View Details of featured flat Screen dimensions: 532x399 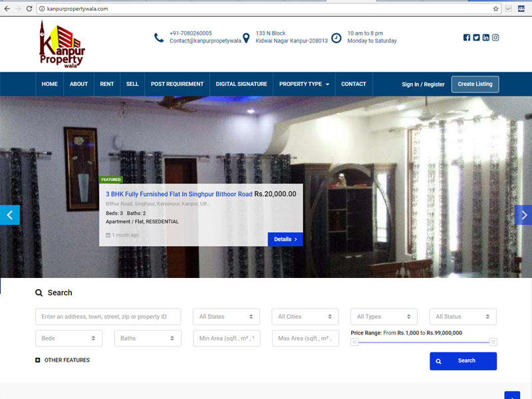point(285,239)
